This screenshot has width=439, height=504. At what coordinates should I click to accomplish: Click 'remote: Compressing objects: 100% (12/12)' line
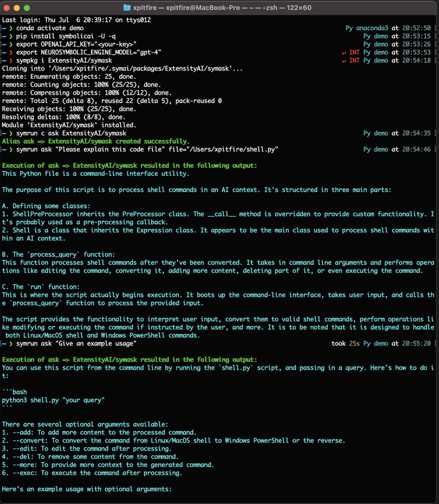(87, 93)
